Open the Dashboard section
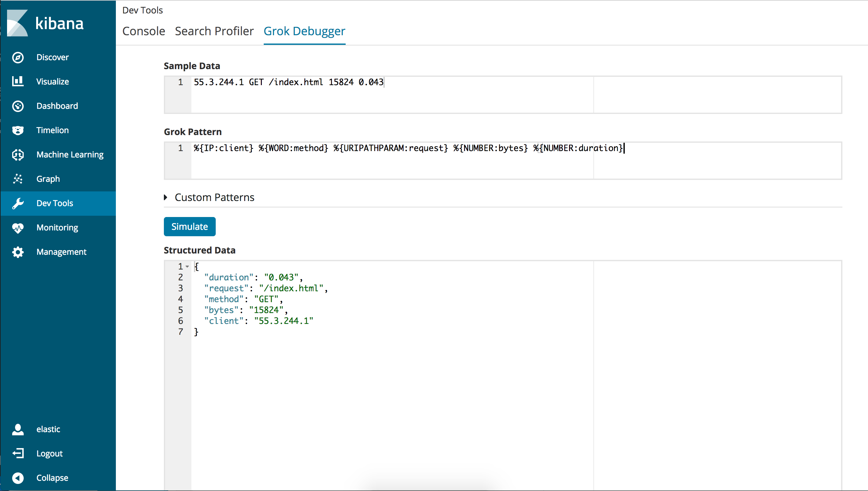The height and width of the screenshot is (491, 868). pos(57,106)
